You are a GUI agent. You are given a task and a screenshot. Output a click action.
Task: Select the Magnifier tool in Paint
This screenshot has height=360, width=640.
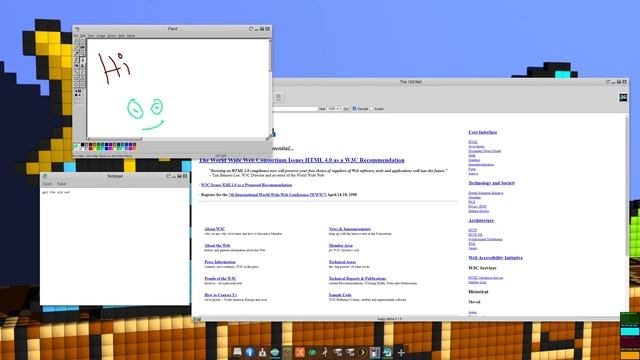click(82, 53)
